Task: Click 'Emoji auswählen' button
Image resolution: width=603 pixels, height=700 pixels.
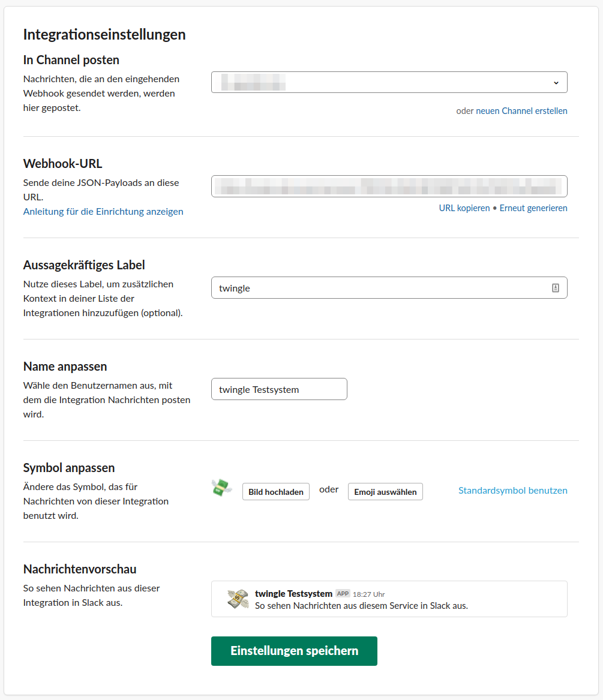Action: coord(385,491)
